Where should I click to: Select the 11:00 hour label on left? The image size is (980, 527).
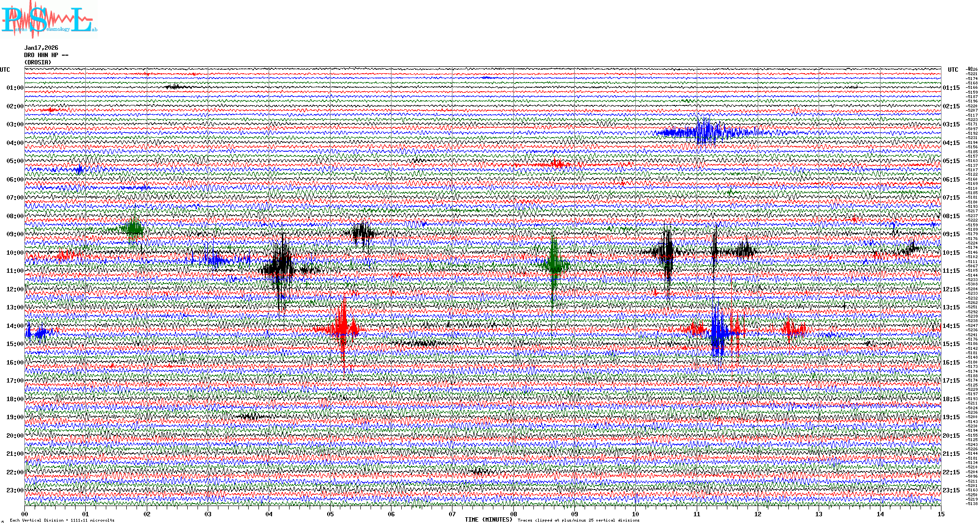15,271
